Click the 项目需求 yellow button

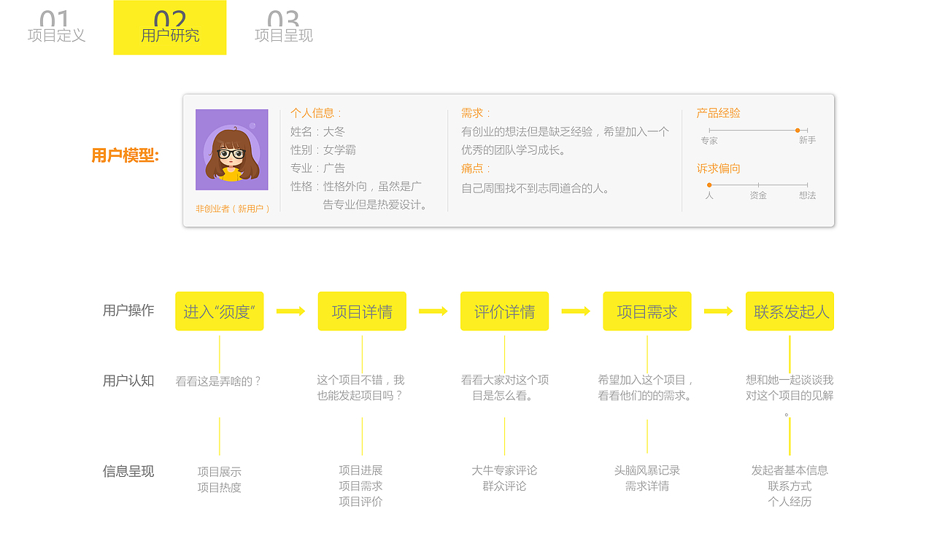[x=647, y=311]
